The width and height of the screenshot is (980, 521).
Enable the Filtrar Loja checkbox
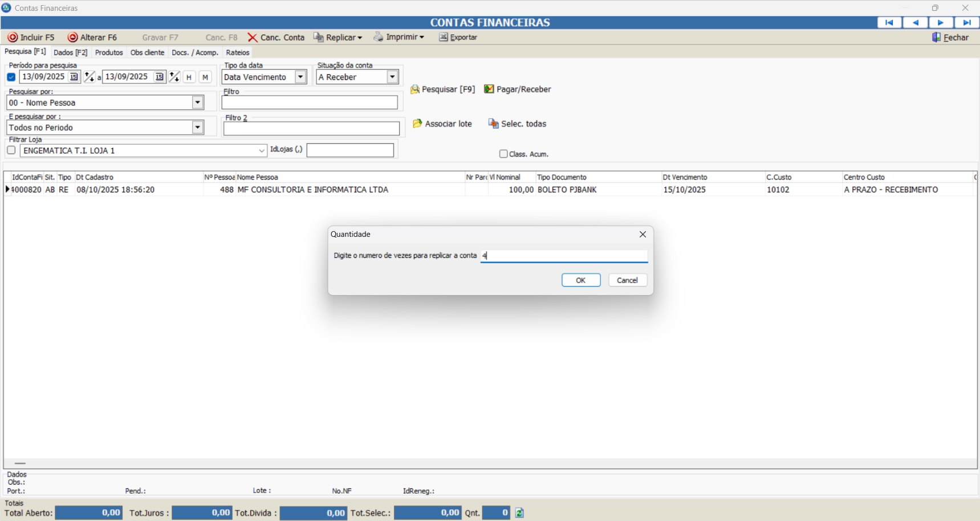(x=11, y=151)
